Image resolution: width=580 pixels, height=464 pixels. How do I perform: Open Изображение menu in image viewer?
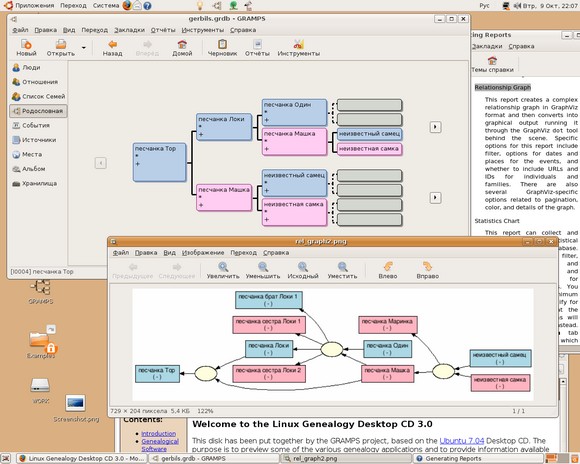point(203,253)
